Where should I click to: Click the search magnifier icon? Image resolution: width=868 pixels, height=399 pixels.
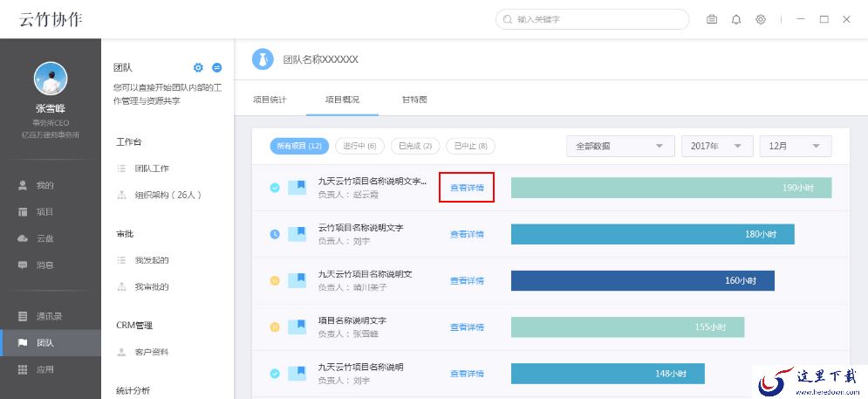coord(507,19)
